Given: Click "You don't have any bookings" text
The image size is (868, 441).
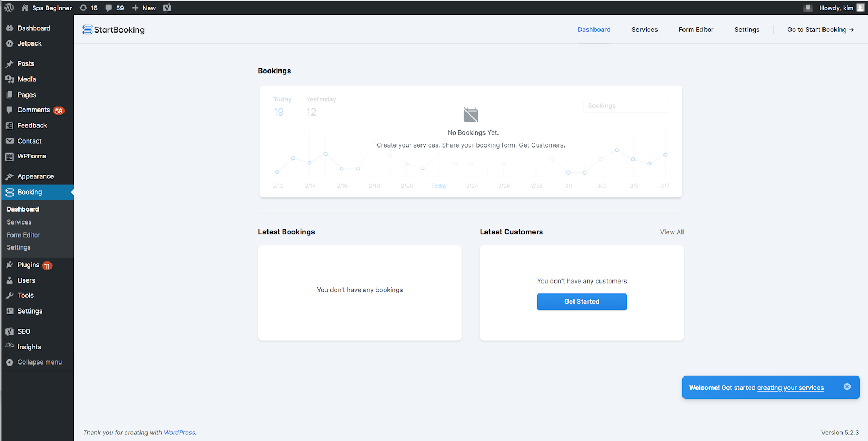Looking at the screenshot, I should coord(360,290).
